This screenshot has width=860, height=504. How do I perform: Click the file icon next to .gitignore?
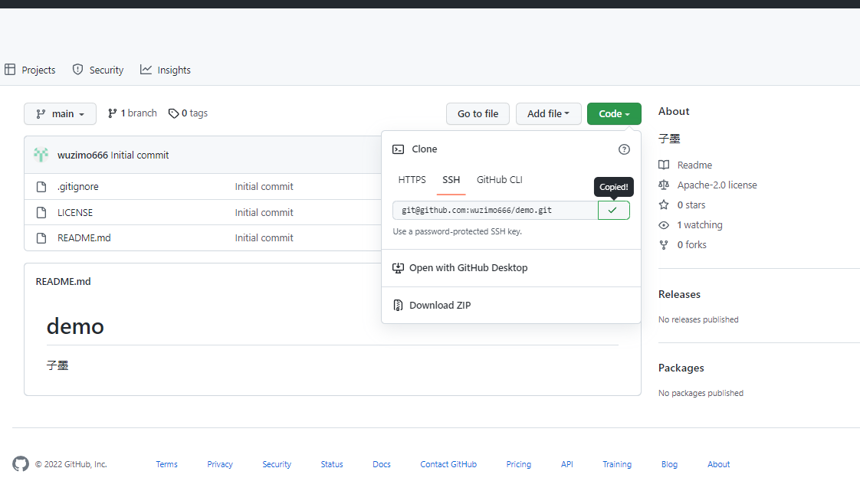pos(42,187)
